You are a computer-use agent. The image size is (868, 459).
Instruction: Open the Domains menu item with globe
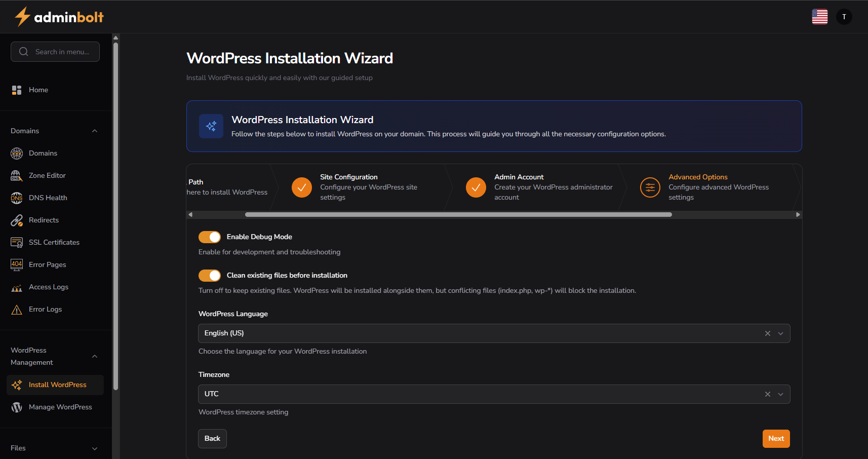pos(55,153)
